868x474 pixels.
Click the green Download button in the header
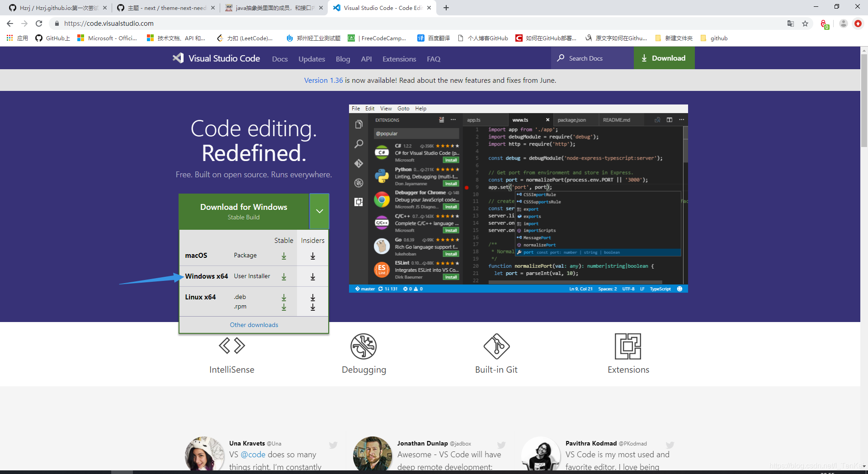point(664,58)
